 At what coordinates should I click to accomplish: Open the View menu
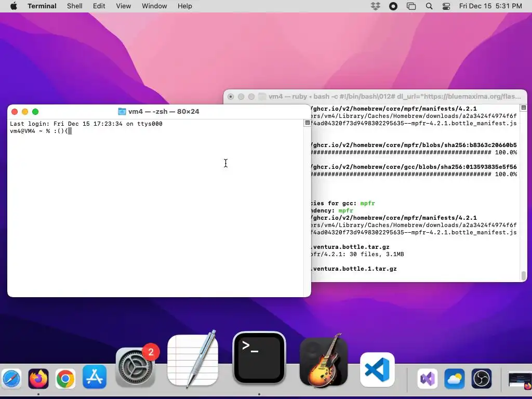[124, 6]
